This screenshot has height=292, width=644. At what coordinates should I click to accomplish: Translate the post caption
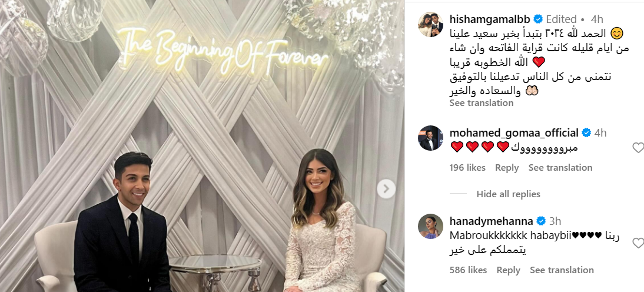[482, 102]
